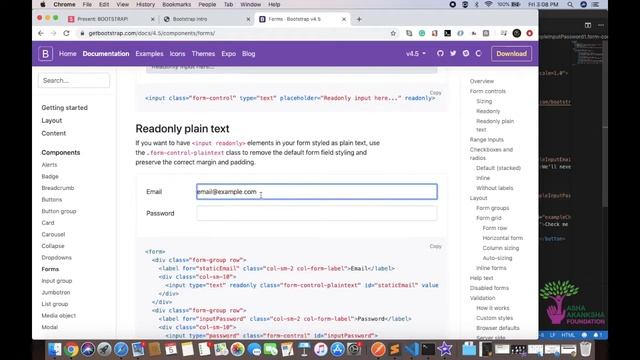Image resolution: width=640 pixels, height=360 pixels.
Task: Open Examples in Bootstrap navbar
Action: [x=149, y=53]
